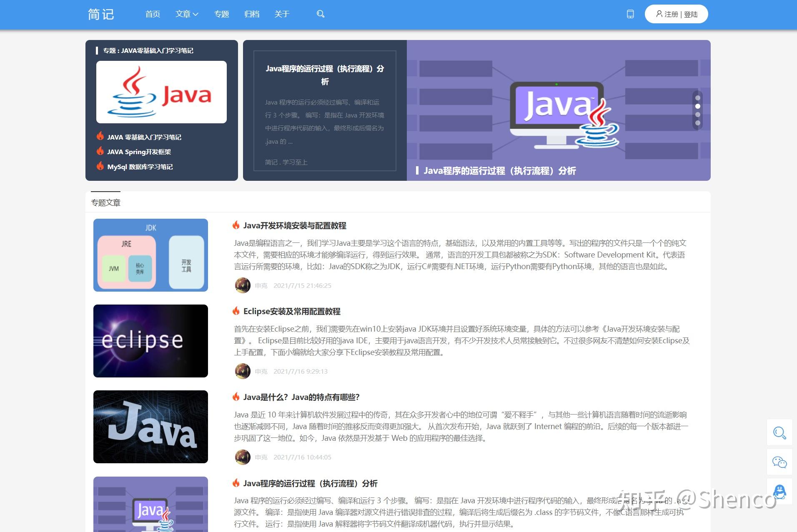This screenshot has height=532, width=797.
Task: Click author avatar dated 2021/7/16 9:29:13
Action: 243,371
